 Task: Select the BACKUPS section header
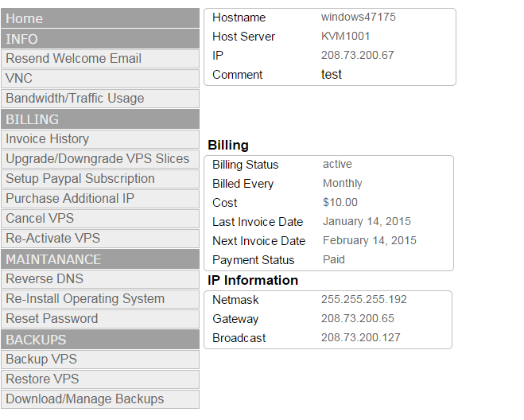click(100, 340)
